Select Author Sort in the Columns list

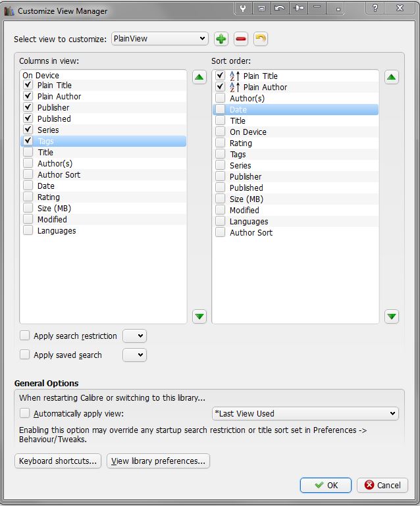point(59,174)
